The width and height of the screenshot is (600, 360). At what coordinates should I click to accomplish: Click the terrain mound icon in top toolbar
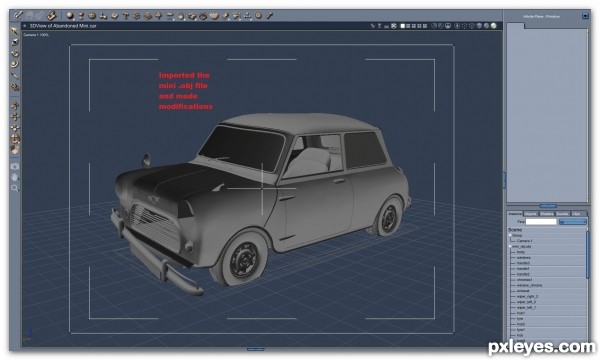pyautogui.click(x=148, y=16)
